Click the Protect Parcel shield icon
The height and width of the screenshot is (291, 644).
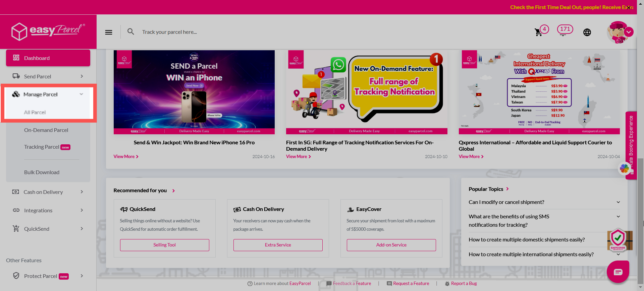click(x=16, y=276)
